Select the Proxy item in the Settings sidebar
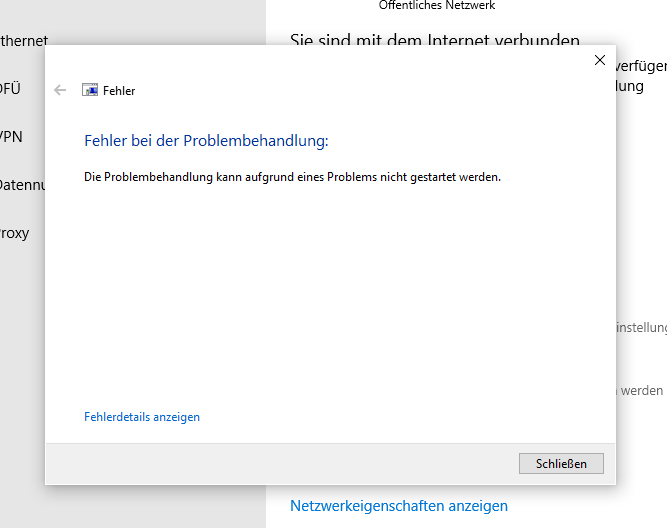This screenshot has width=667, height=528. pyautogui.click(x=14, y=233)
